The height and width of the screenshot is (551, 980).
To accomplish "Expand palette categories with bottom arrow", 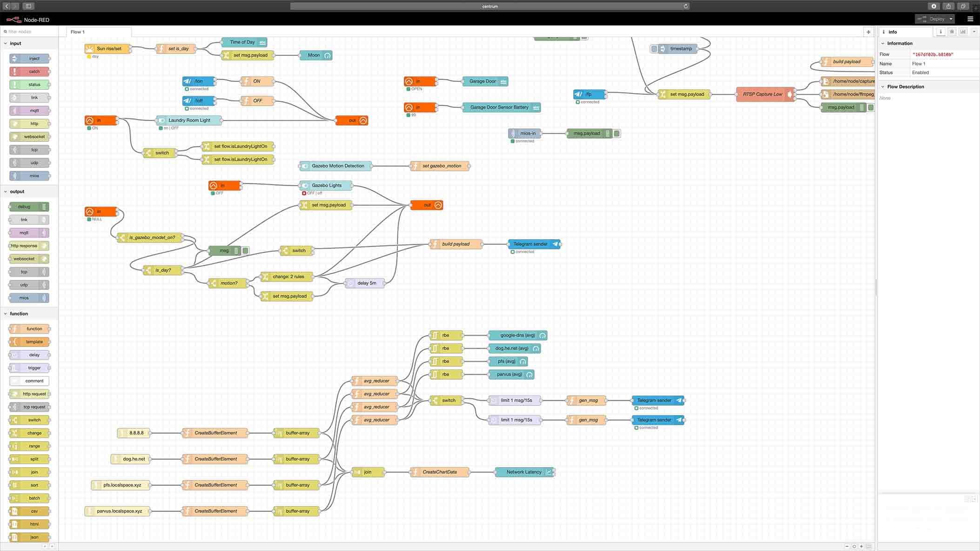I will [x=52, y=546].
